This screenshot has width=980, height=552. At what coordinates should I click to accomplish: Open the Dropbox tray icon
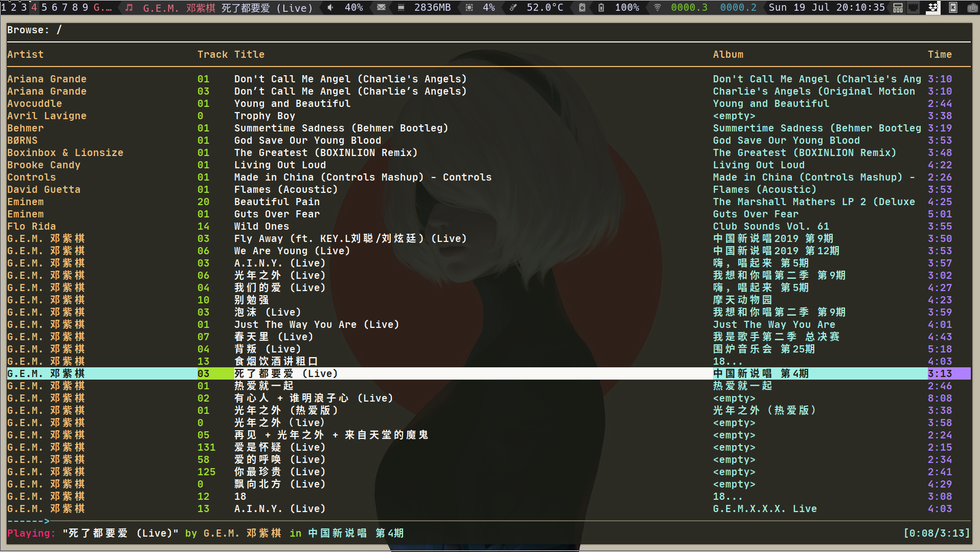point(933,8)
